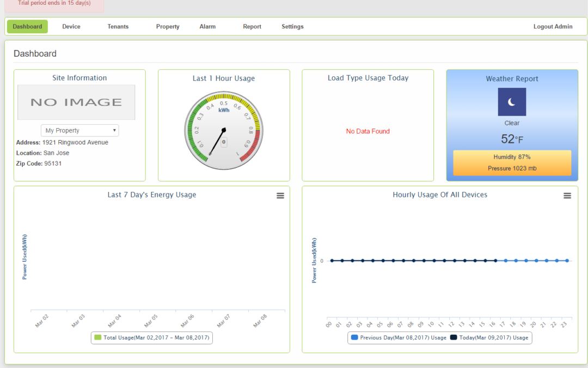Click the trial period notice banner
588x368 pixels.
[x=54, y=4]
